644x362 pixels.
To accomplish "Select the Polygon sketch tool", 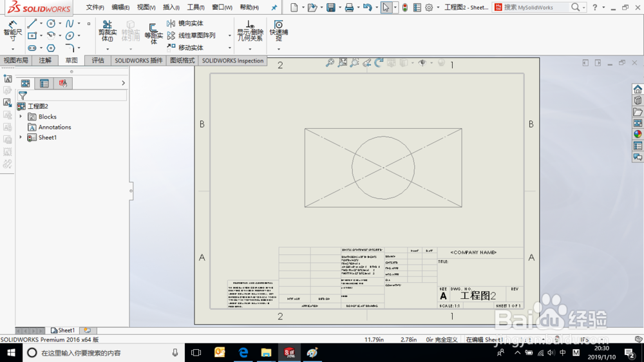I will pos(51,48).
